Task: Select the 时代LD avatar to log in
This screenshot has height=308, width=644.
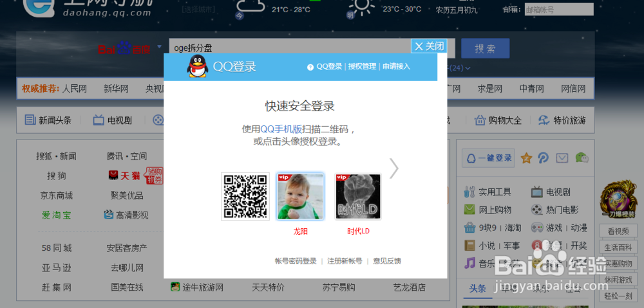Action: (x=358, y=197)
